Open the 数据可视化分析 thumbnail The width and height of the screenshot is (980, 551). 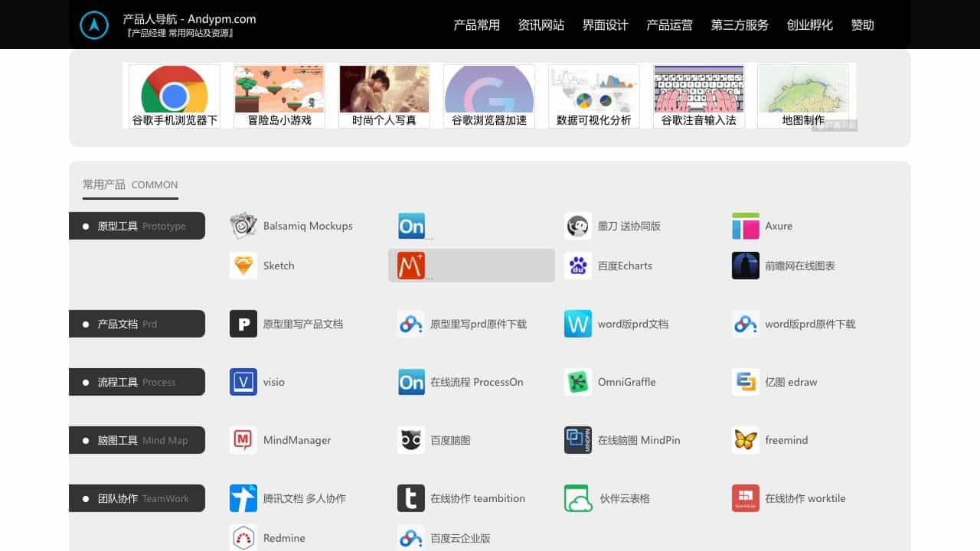click(594, 96)
